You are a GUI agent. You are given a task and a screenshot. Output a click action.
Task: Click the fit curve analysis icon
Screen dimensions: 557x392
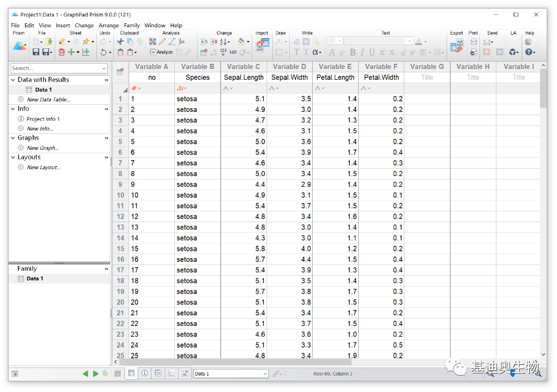[171, 42]
